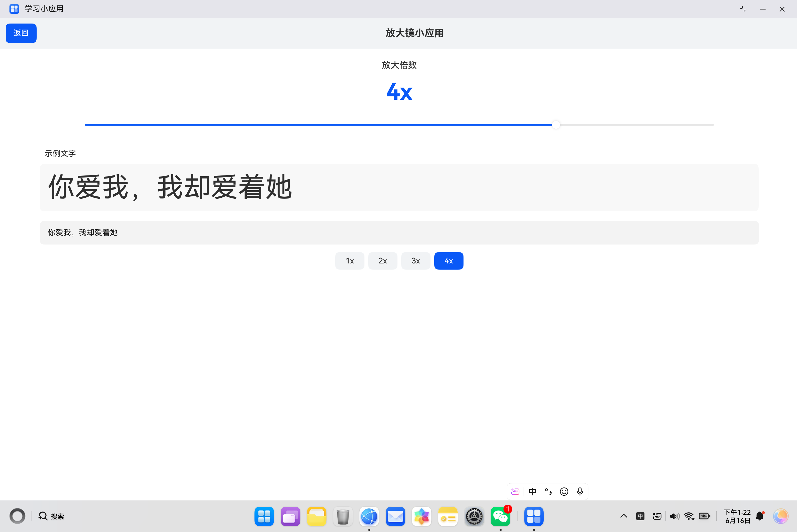
Task: Click the keyboard tray icon
Action: point(657,516)
